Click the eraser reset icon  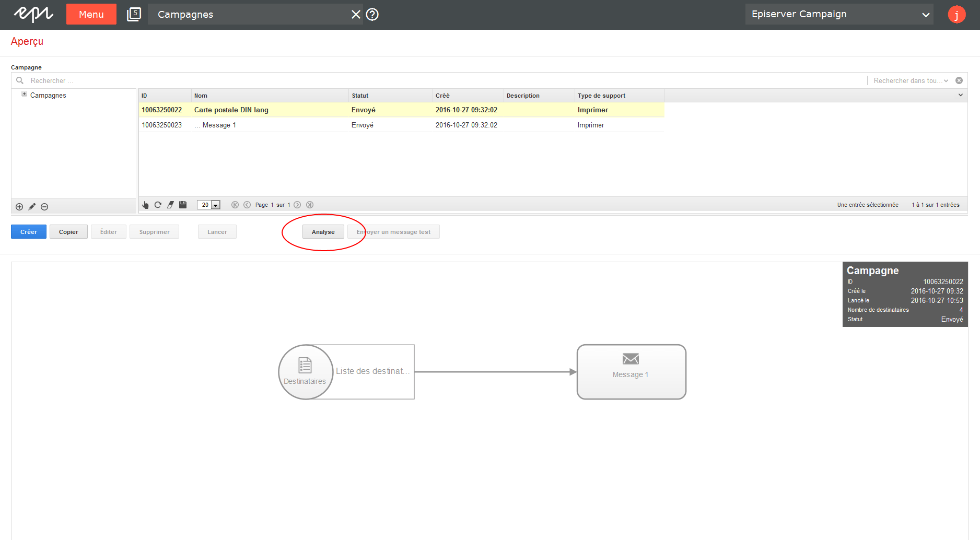(x=170, y=205)
